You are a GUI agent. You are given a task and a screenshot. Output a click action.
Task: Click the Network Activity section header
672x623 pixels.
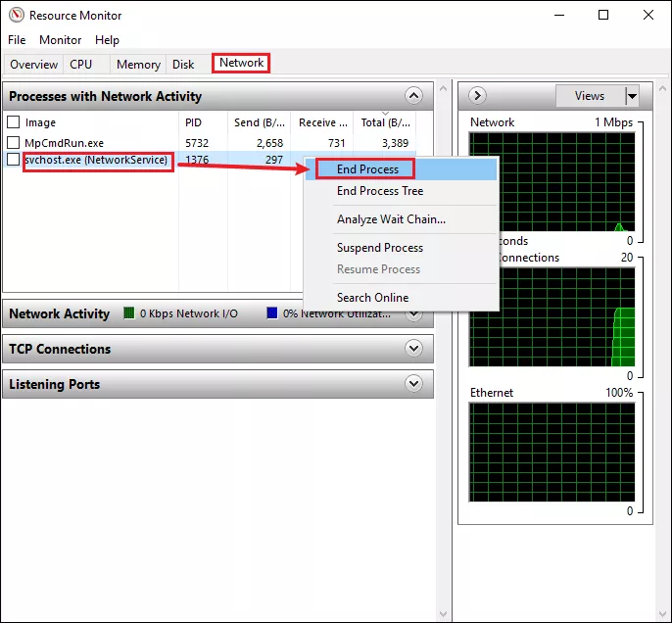pyautogui.click(x=217, y=313)
